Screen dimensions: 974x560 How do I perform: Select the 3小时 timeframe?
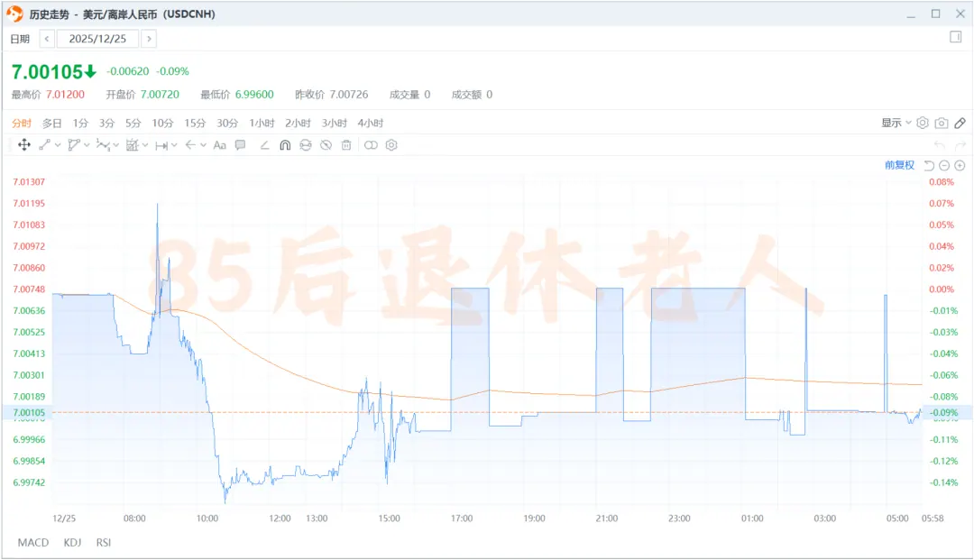335,123
